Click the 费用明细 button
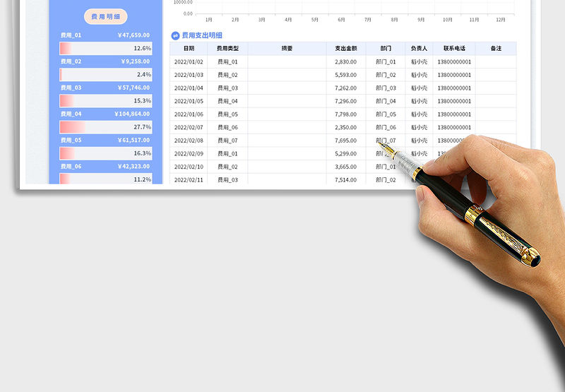Image resolution: width=565 pixels, height=392 pixels. click(105, 16)
